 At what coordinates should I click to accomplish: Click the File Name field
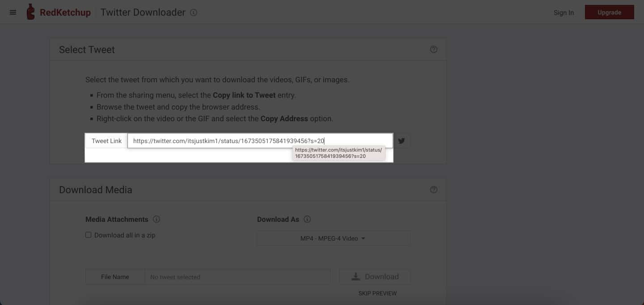pyautogui.click(x=237, y=277)
